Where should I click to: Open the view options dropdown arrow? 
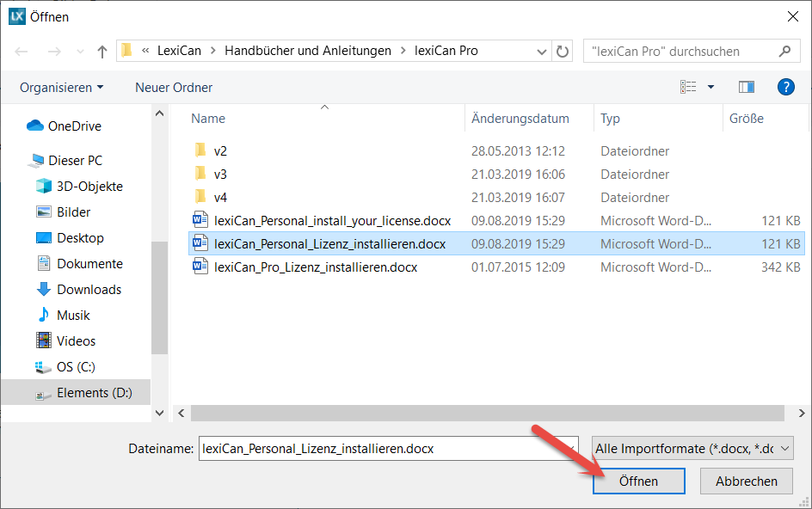point(710,87)
